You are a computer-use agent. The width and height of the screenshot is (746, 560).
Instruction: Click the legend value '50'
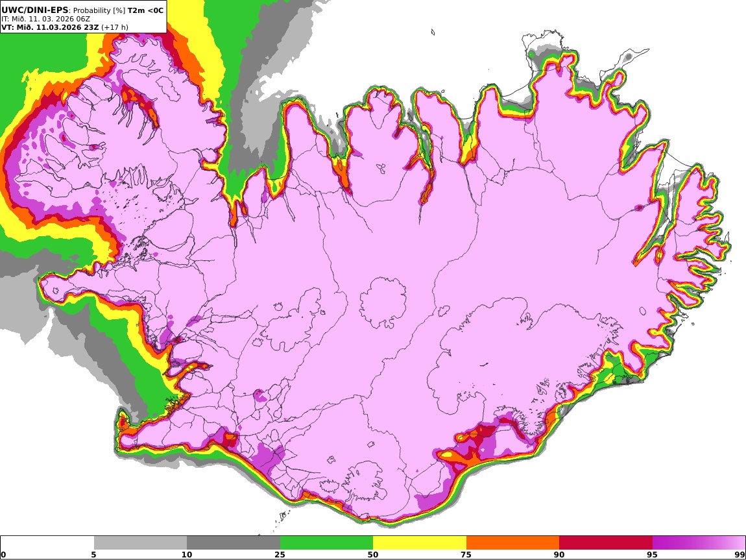[x=373, y=554]
